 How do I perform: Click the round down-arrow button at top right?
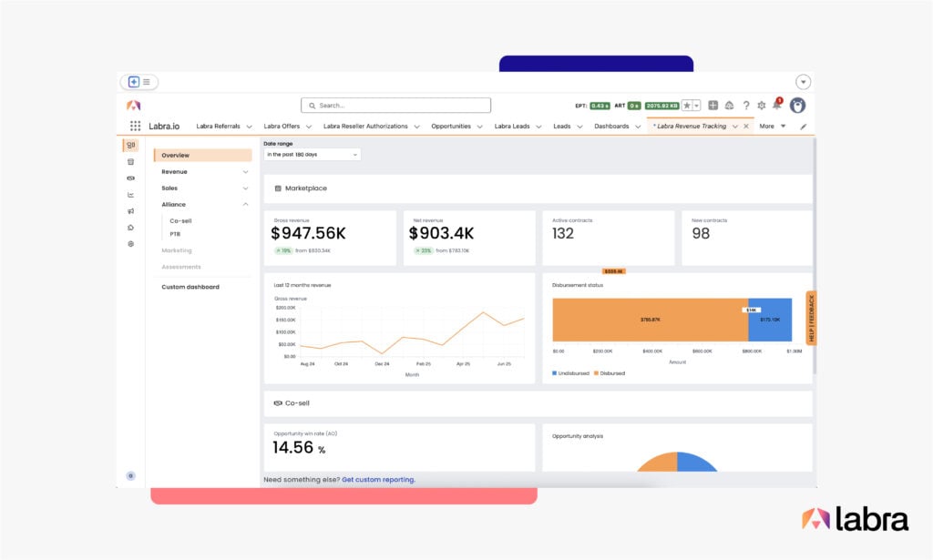click(x=804, y=82)
